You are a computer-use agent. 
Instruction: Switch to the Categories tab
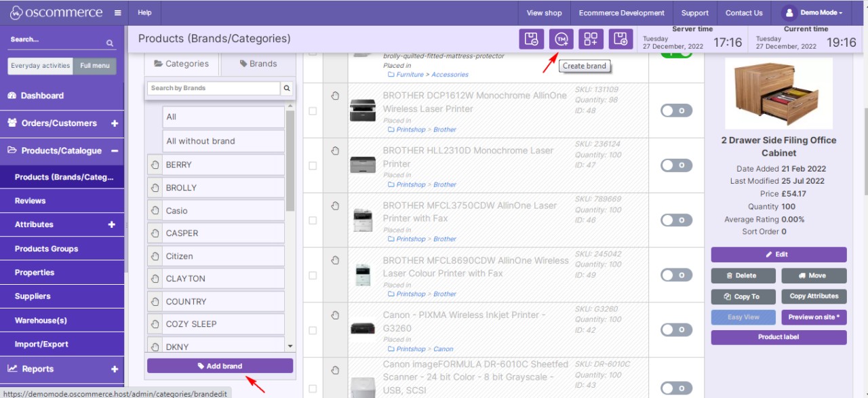(x=181, y=64)
